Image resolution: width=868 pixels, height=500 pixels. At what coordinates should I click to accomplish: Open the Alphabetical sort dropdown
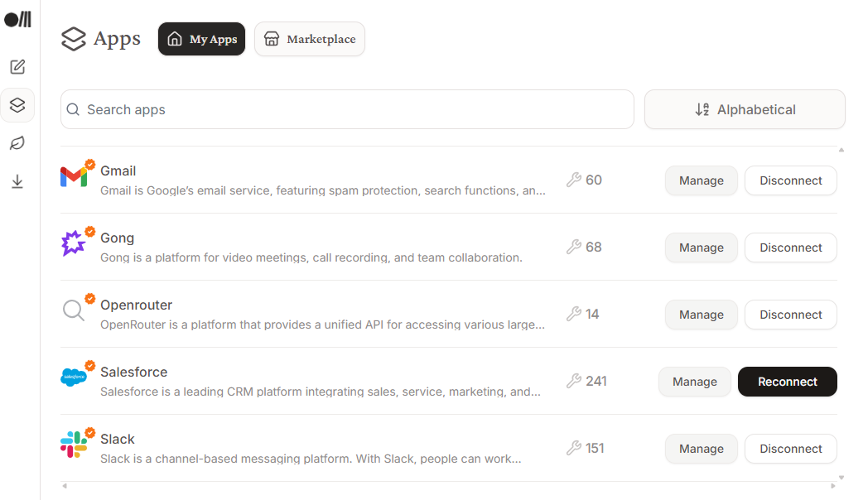[x=745, y=109]
